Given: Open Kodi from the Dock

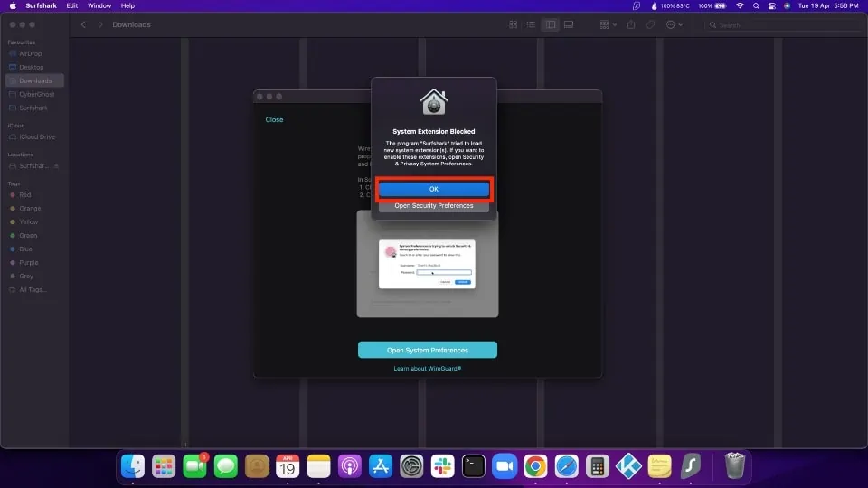Looking at the screenshot, I should click(629, 466).
